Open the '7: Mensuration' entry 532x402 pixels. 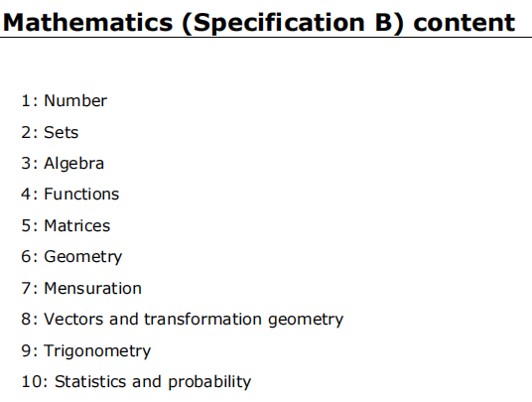pos(81,289)
